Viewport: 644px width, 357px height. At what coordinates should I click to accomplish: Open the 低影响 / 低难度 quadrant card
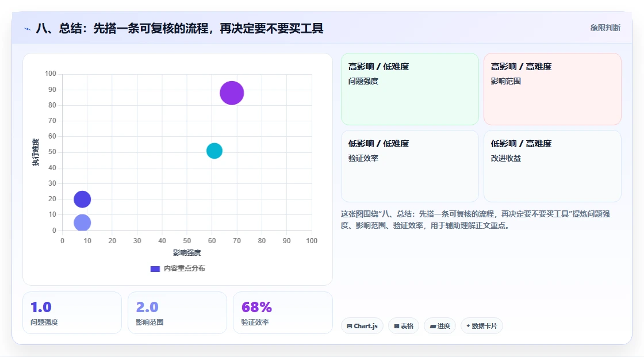tap(410, 166)
